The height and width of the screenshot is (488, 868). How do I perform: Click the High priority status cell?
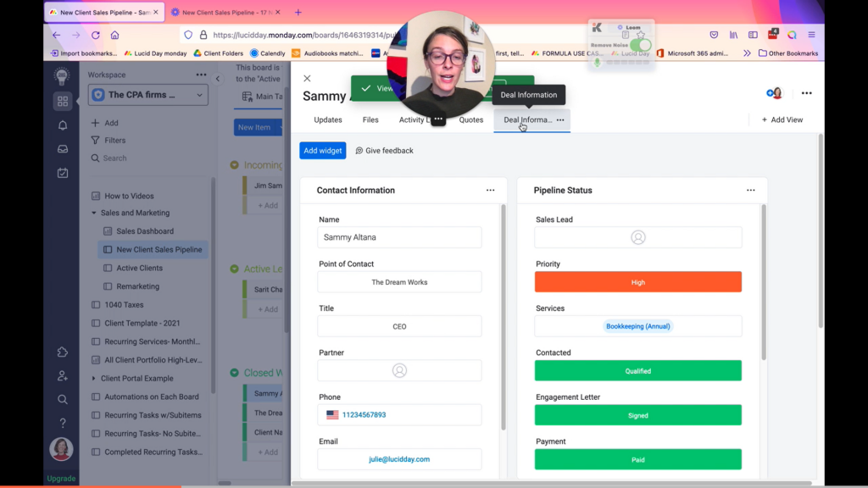[637, 282]
